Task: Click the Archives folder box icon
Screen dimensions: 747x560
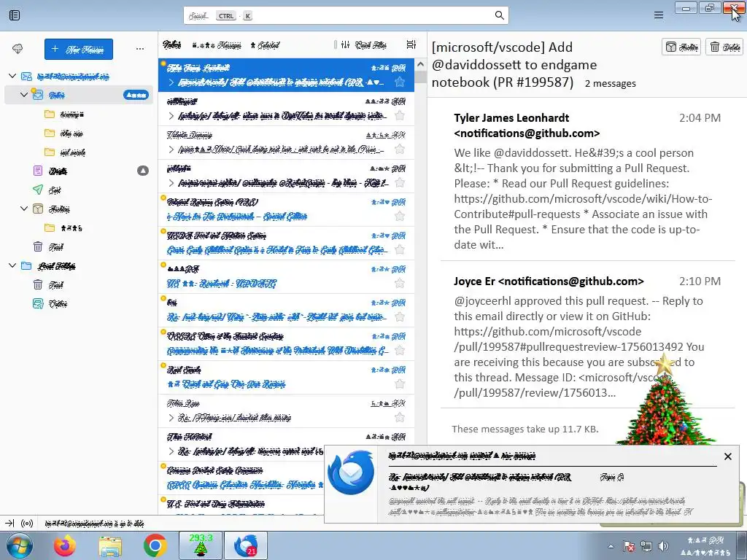Action: click(38, 209)
